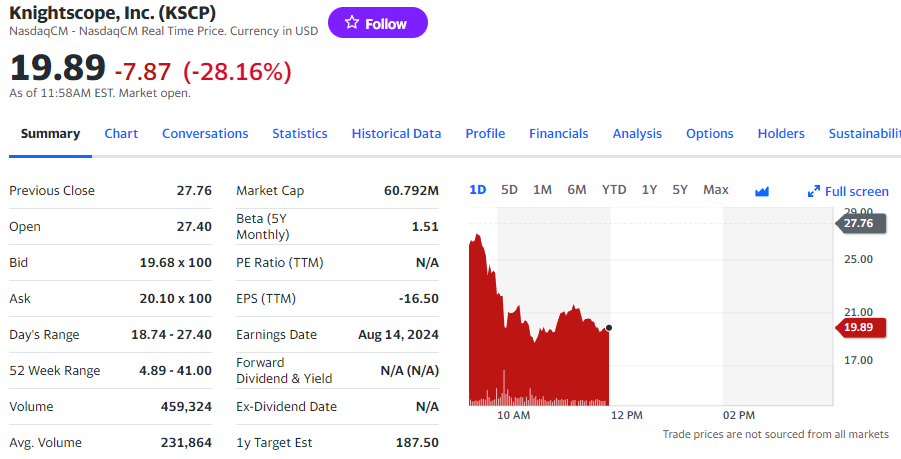
Task: Click the (-28.16%) percent change
Action: 237,72
